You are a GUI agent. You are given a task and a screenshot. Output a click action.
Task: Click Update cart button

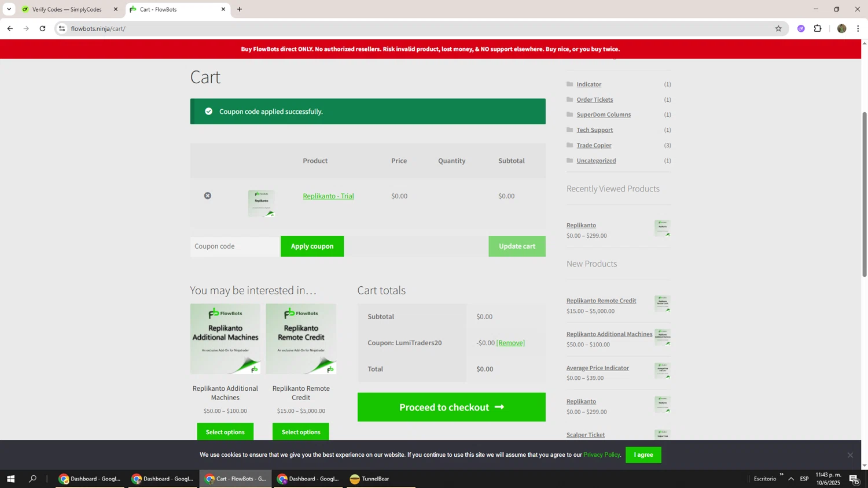click(517, 246)
